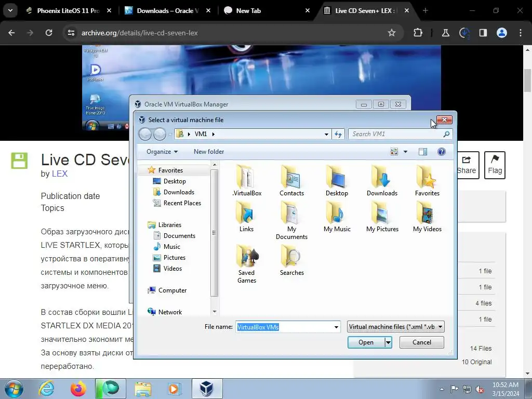Select Music library in sidebar
532x399 pixels.
coord(171,247)
